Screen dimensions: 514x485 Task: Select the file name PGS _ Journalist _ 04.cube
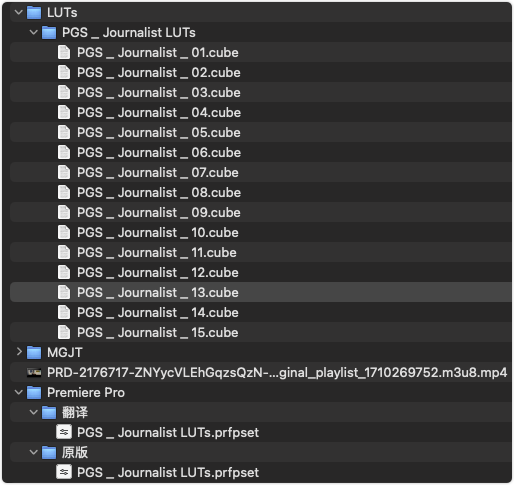pyautogui.click(x=159, y=113)
